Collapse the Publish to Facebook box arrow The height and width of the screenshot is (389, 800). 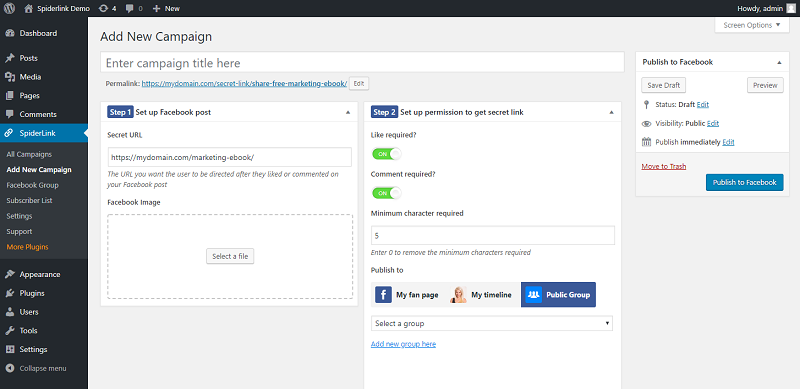point(779,62)
